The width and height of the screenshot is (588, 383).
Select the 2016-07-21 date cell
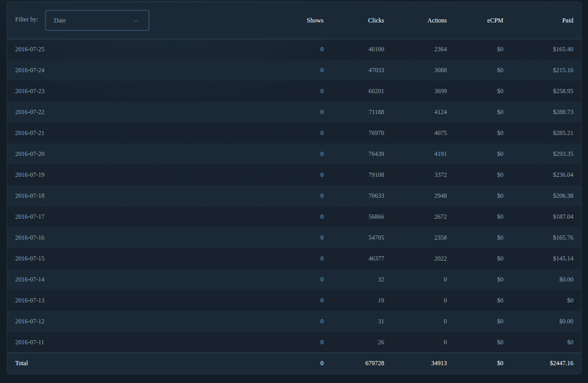pos(30,133)
